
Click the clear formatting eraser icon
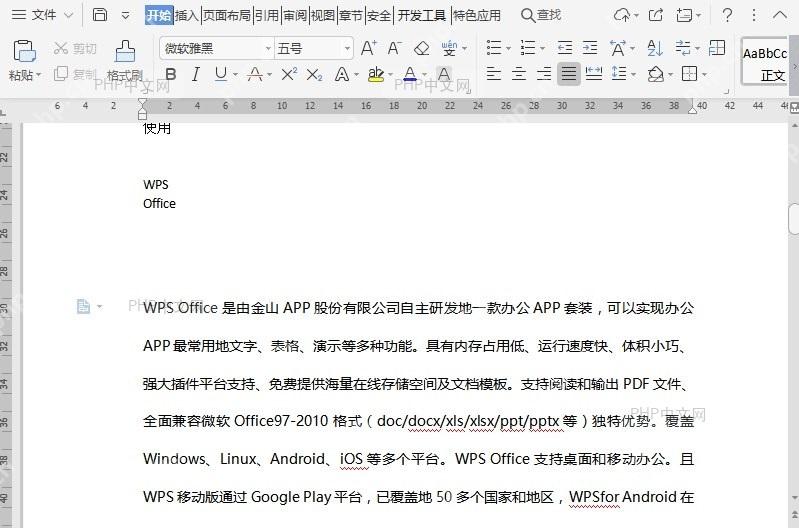(421, 48)
